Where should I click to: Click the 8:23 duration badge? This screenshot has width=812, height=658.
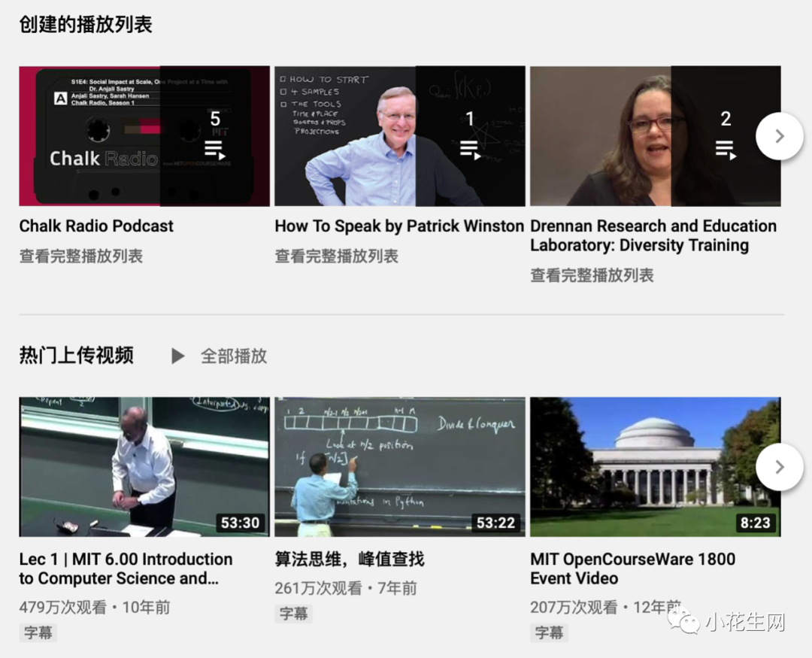(x=755, y=522)
